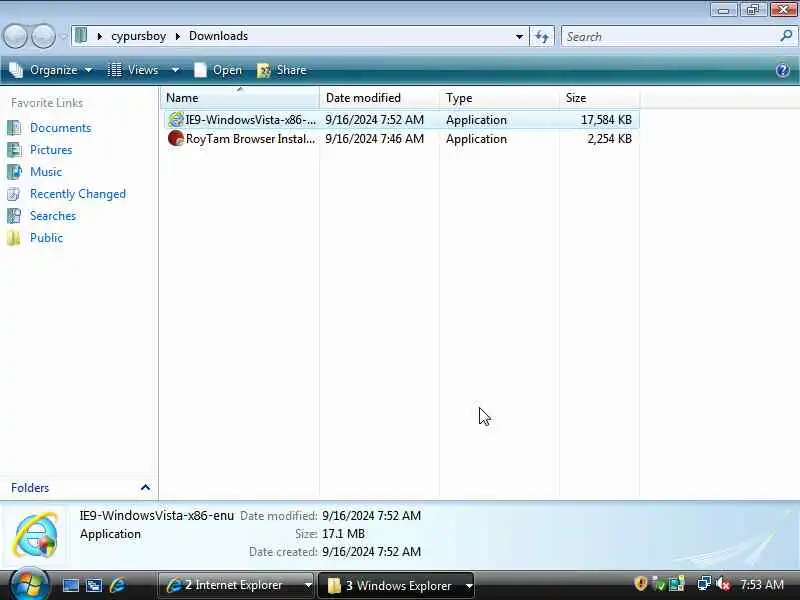Expand the Views dropdown arrow
This screenshot has width=800, height=600.
(x=175, y=70)
